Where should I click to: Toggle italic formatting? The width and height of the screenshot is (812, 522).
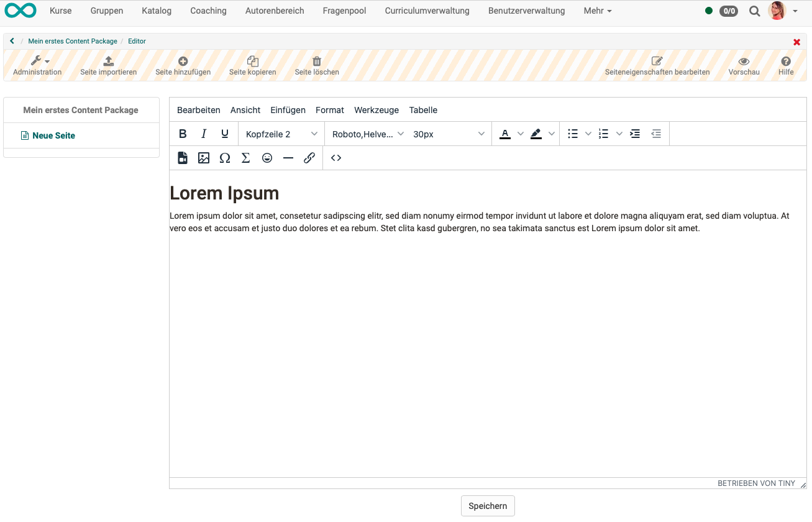[204, 133]
